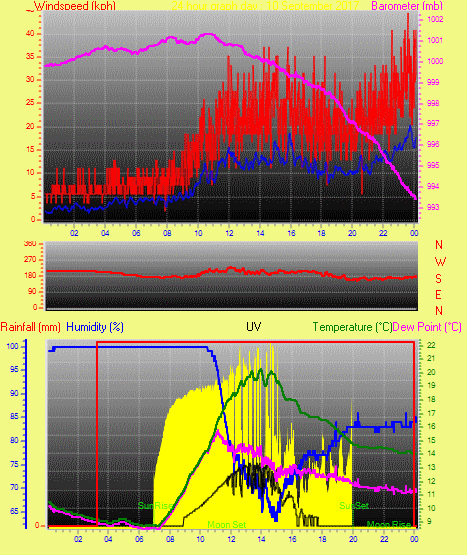
Task: Click the 1002 barometer axis value
Action: (x=435, y=19)
